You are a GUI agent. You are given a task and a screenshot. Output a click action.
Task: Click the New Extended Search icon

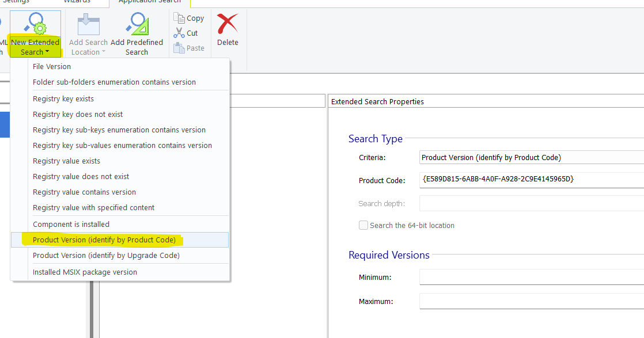35,24
